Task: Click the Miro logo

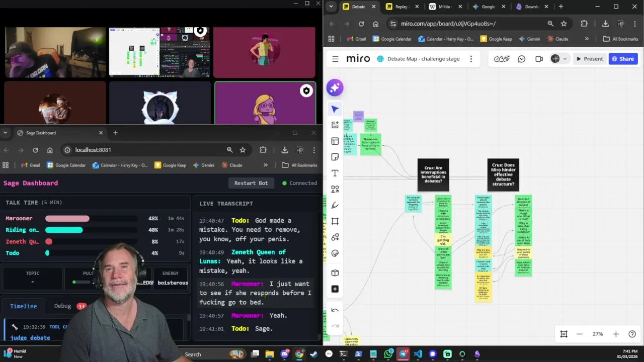Action: (358, 59)
